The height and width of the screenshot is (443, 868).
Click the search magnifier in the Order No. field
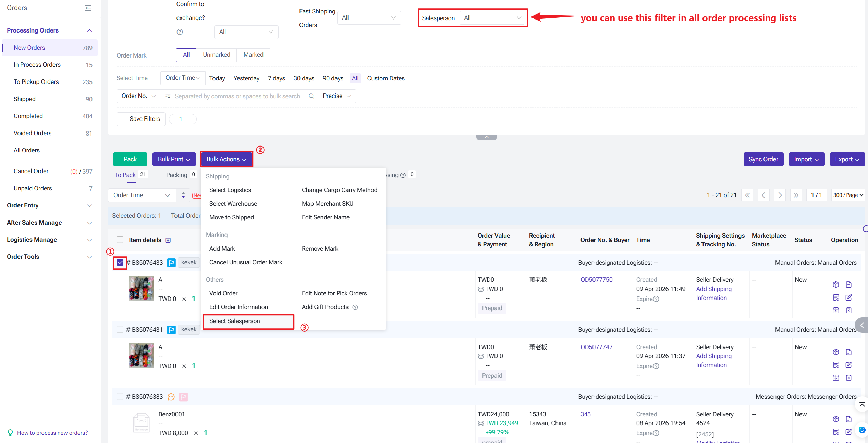point(311,96)
